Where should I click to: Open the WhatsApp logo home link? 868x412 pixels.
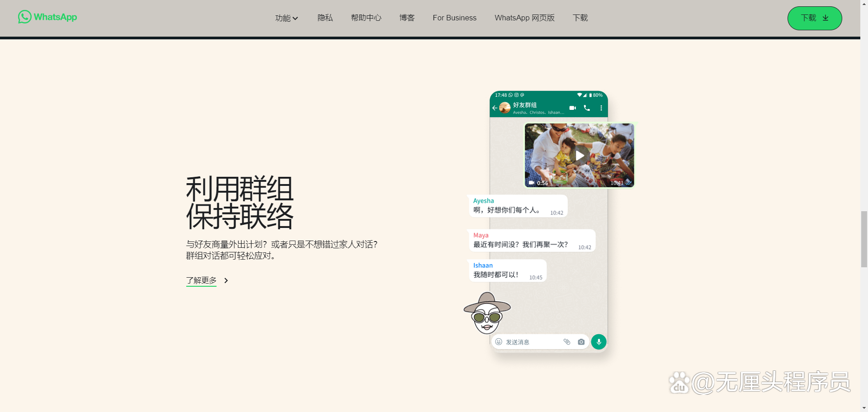(47, 17)
